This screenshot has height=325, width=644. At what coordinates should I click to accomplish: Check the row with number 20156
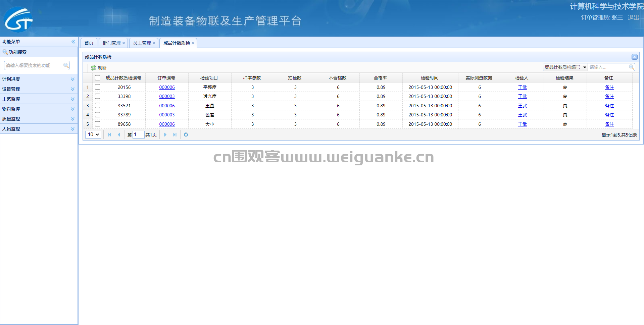[98, 87]
